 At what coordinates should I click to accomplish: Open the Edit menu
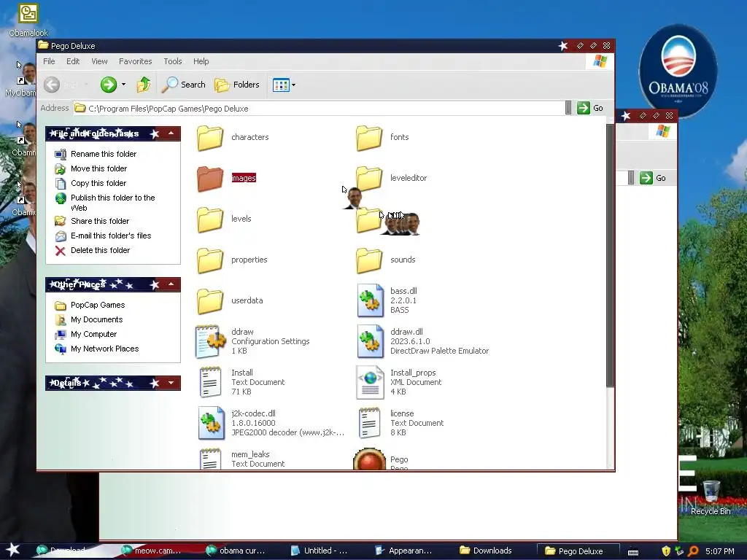tap(73, 61)
